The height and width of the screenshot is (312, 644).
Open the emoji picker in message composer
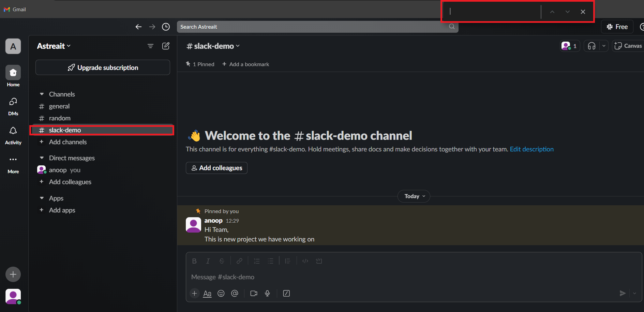click(221, 293)
